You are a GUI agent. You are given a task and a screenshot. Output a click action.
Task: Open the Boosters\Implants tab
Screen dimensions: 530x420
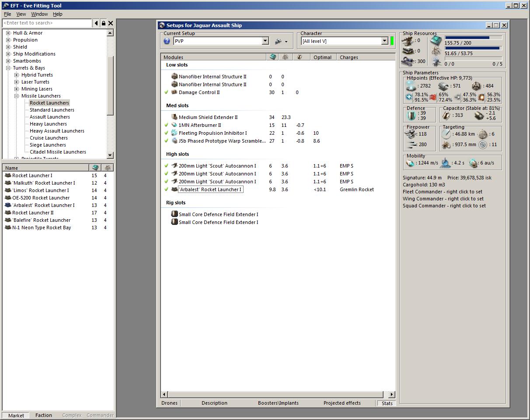coord(278,403)
